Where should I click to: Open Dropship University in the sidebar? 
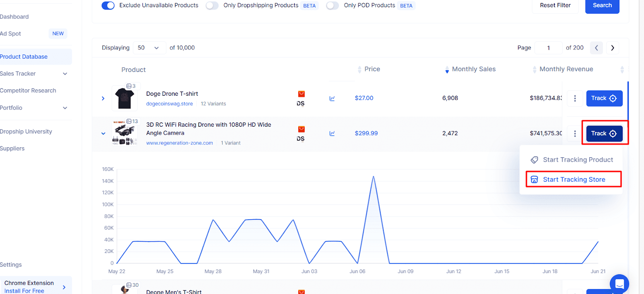tap(26, 132)
